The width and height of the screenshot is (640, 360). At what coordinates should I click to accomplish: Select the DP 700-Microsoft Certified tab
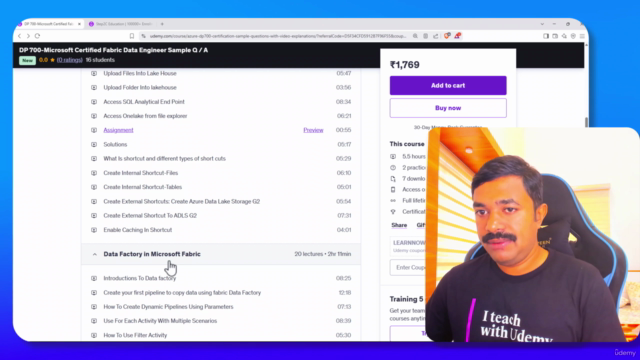(x=49, y=24)
